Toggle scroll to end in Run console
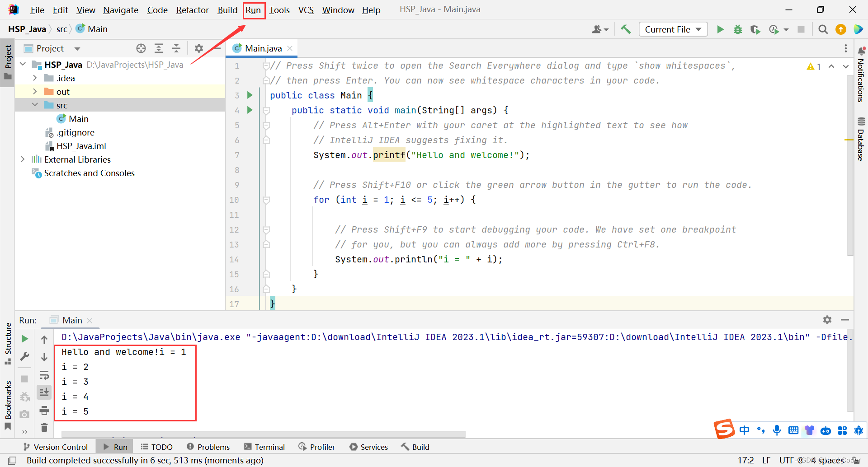 point(44,392)
